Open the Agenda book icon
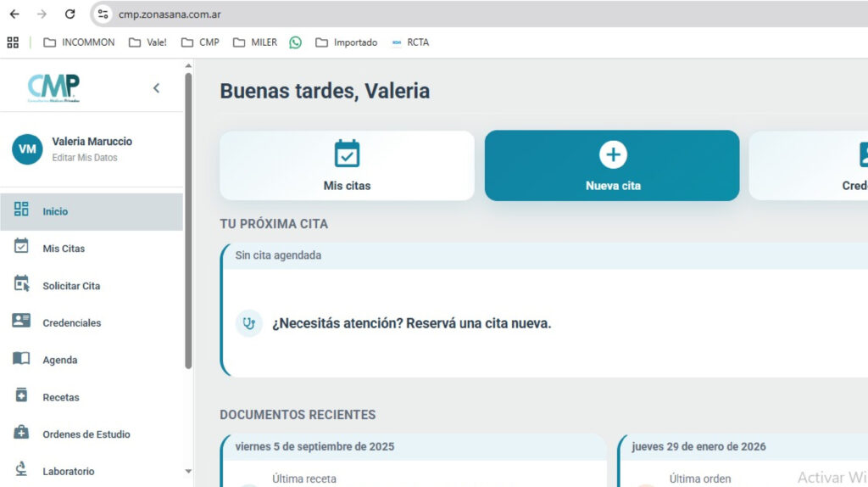Image resolution: width=868 pixels, height=487 pixels. pos(21,359)
